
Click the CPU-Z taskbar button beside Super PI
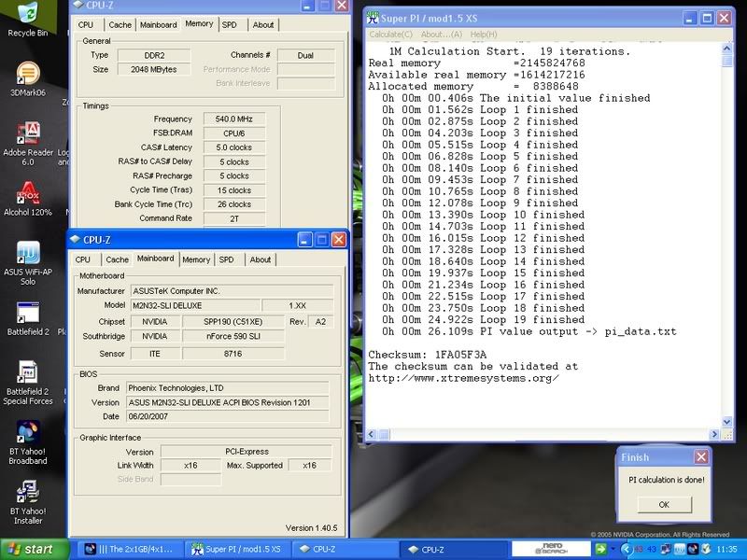345,549
